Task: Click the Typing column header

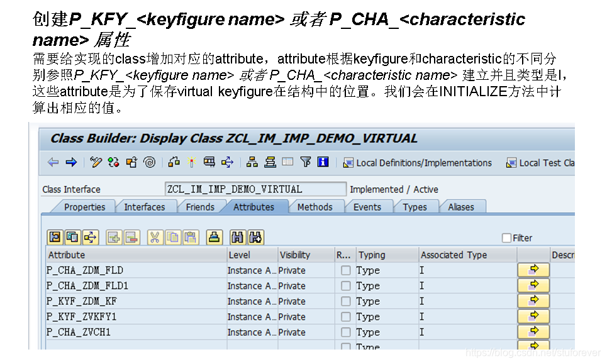Action: (x=387, y=255)
